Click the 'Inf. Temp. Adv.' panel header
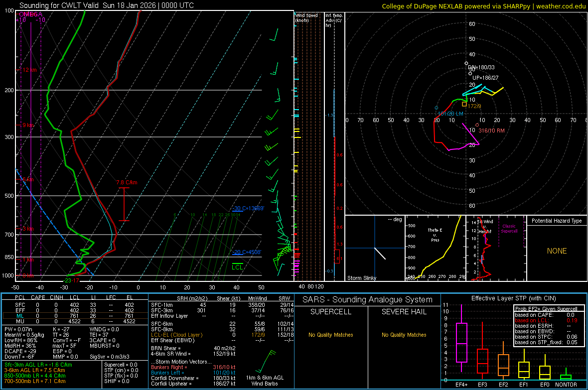Screen dimensions: 588x390 click(x=334, y=20)
